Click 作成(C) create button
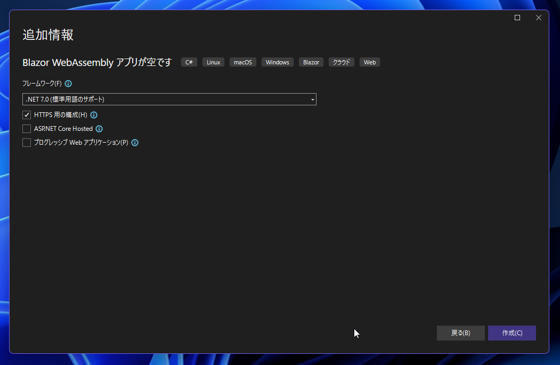 point(512,333)
